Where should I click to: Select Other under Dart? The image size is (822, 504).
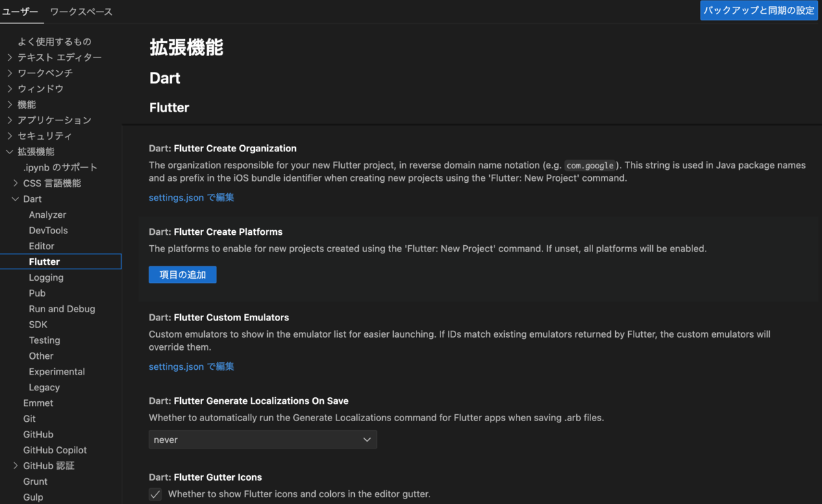click(x=41, y=356)
